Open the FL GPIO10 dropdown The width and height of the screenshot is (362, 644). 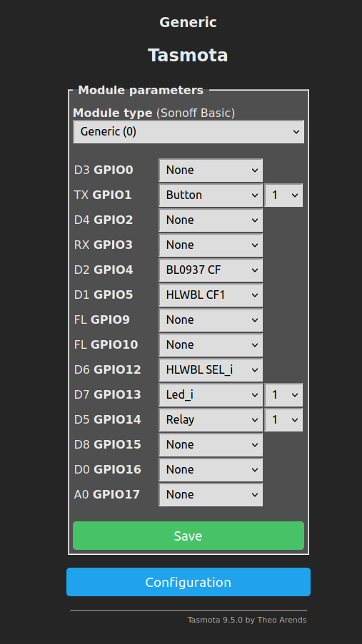coord(211,345)
